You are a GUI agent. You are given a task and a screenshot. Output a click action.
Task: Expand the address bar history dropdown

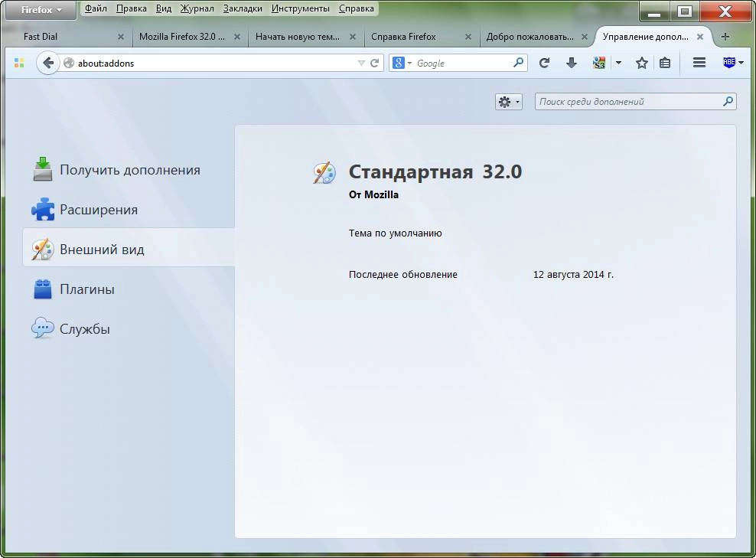[x=361, y=64]
